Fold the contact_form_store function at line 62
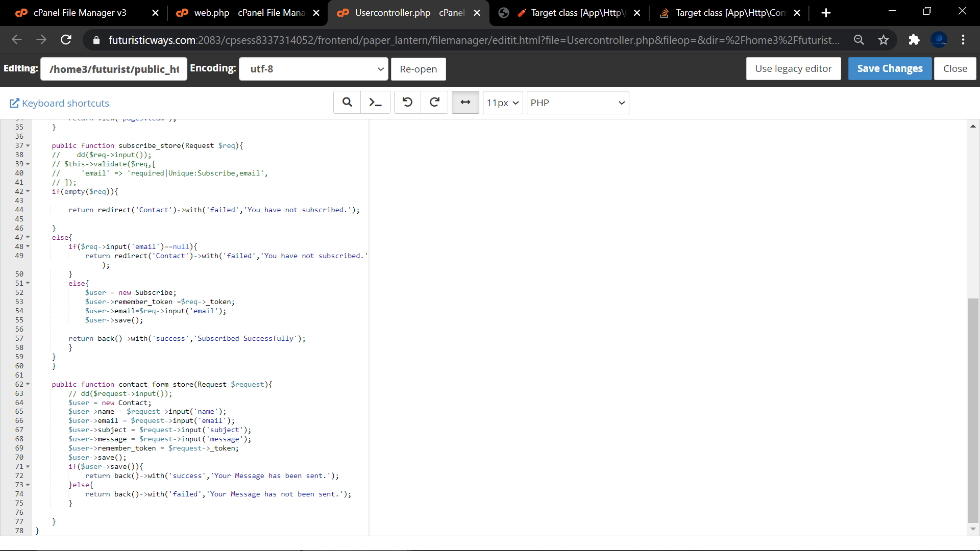The width and height of the screenshot is (980, 551). [28, 384]
